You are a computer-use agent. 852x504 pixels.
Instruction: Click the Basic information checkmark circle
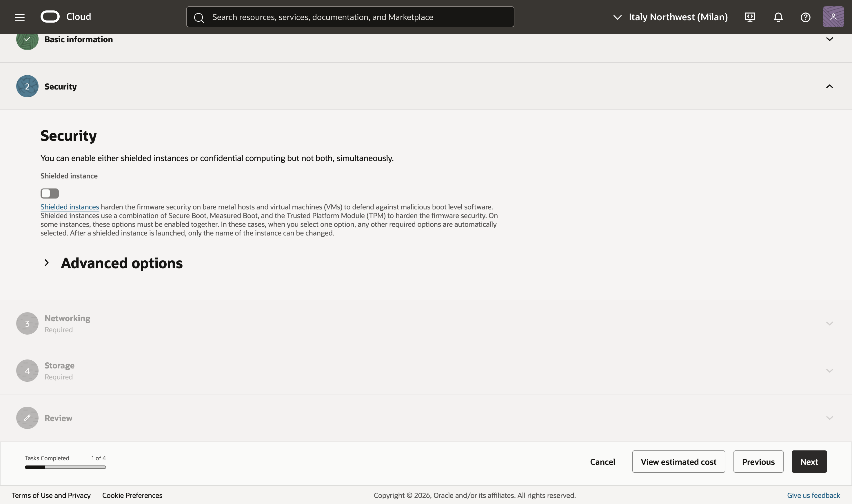(x=27, y=40)
